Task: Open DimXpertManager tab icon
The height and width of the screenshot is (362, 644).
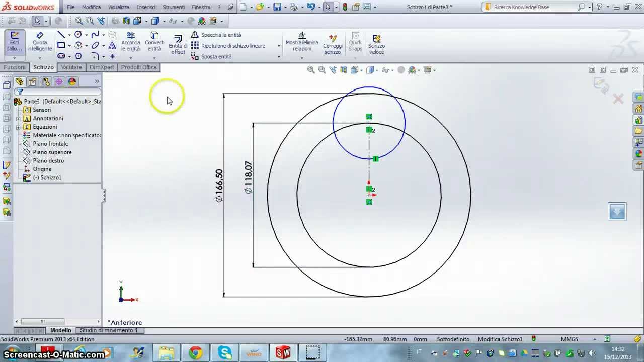Action: [59, 82]
